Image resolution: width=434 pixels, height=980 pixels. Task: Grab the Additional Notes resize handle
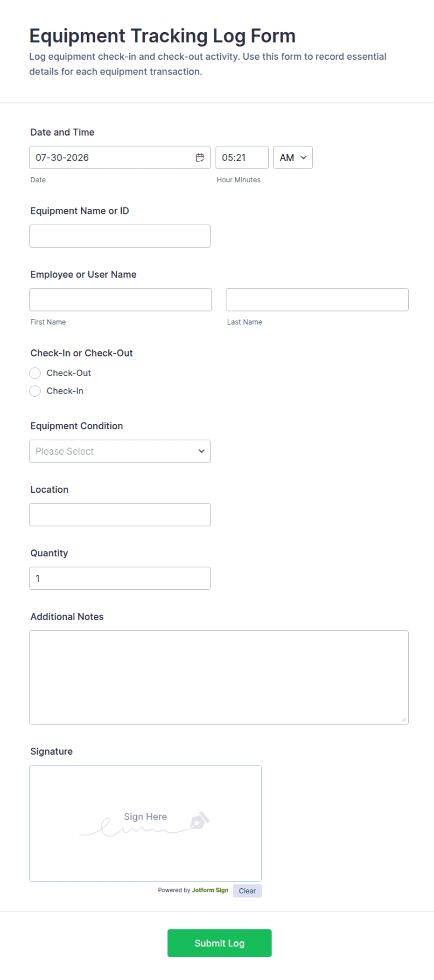point(404,719)
